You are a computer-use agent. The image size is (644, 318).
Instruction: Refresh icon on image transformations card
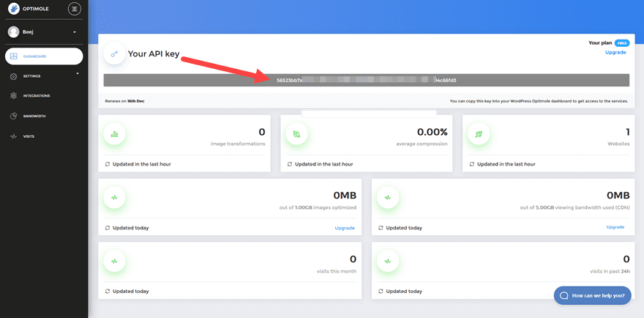[x=108, y=164]
